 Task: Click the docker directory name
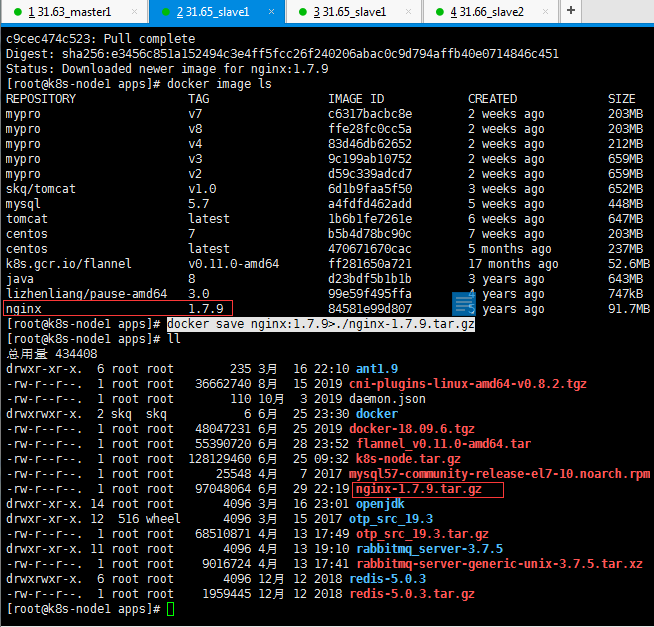(x=377, y=414)
